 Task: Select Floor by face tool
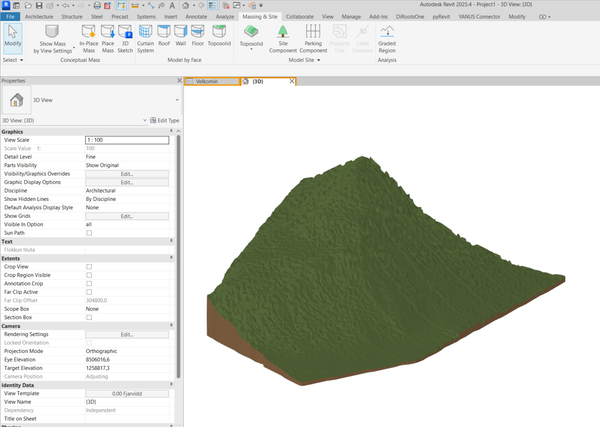[x=198, y=35]
